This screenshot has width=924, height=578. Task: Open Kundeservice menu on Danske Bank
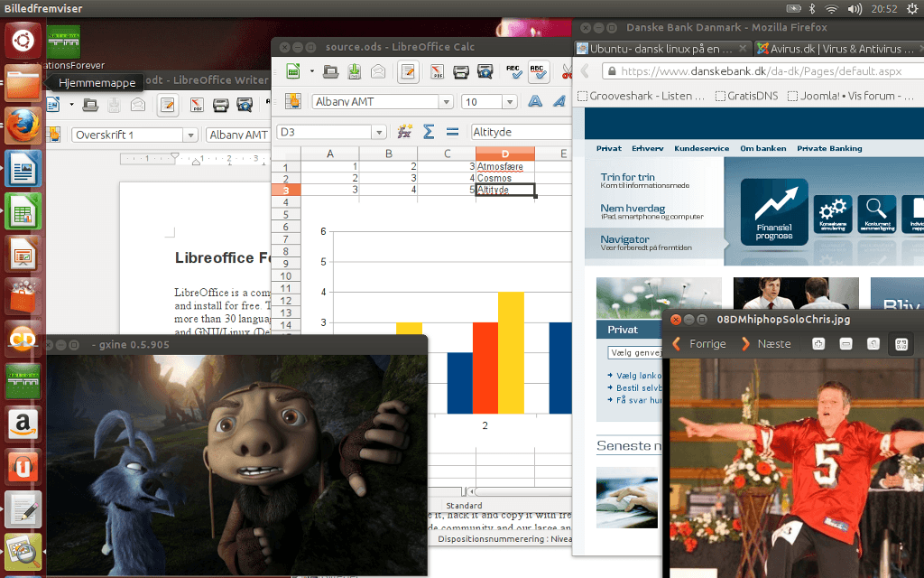701,149
